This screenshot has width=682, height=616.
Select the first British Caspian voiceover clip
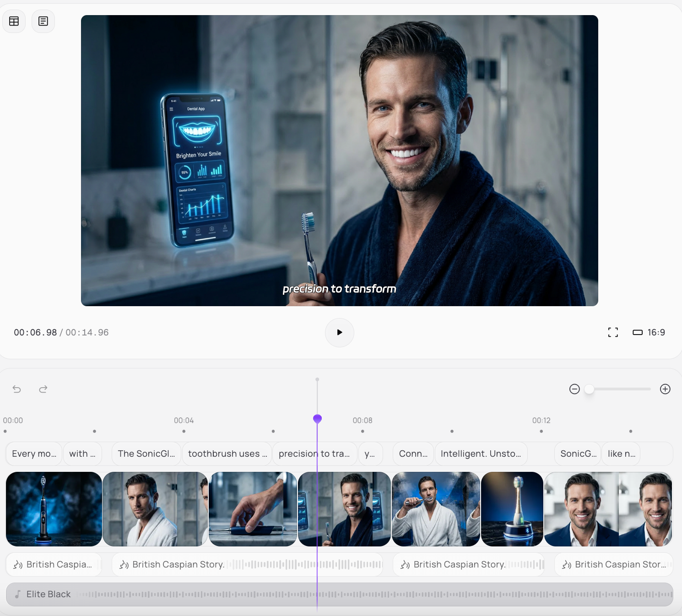(54, 564)
